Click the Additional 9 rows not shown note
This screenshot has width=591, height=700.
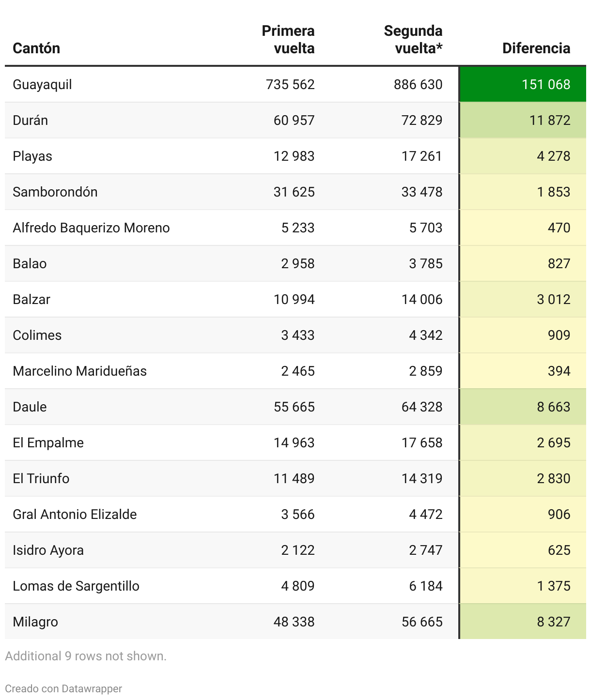click(x=86, y=656)
